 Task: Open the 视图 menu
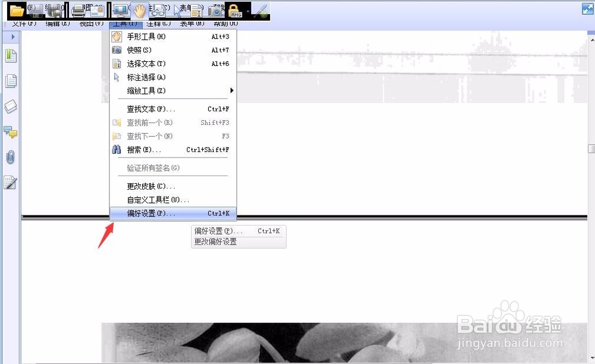[92, 24]
